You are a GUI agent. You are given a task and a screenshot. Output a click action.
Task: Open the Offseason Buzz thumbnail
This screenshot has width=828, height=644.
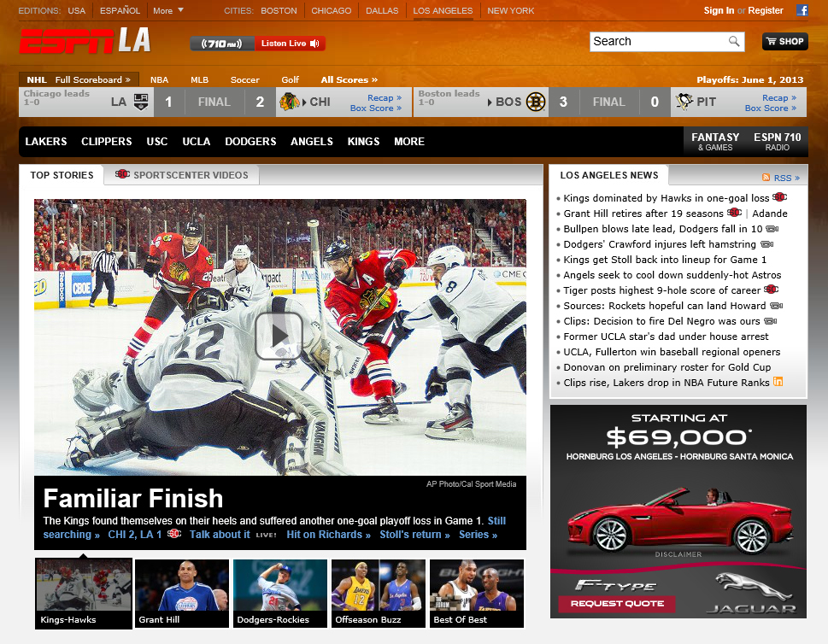point(378,594)
